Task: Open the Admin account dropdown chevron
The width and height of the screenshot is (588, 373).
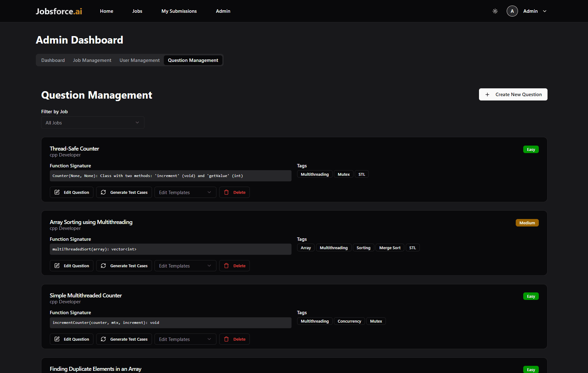Action: (545, 11)
